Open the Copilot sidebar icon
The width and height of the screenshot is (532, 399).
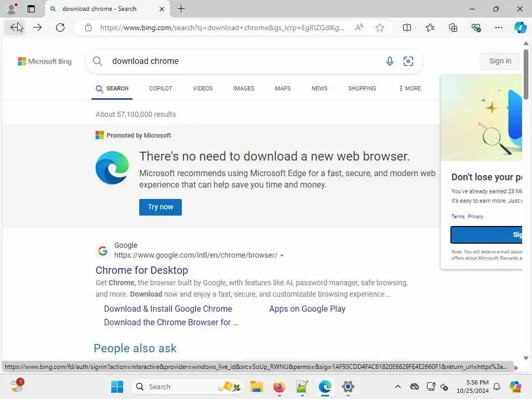point(520,27)
